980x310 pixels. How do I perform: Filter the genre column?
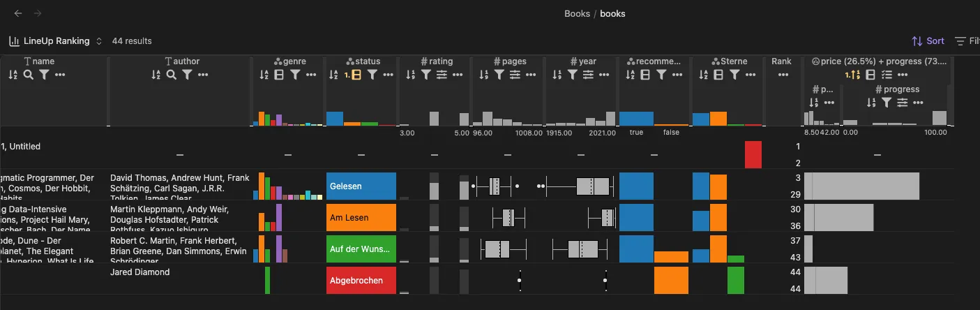[x=295, y=75]
